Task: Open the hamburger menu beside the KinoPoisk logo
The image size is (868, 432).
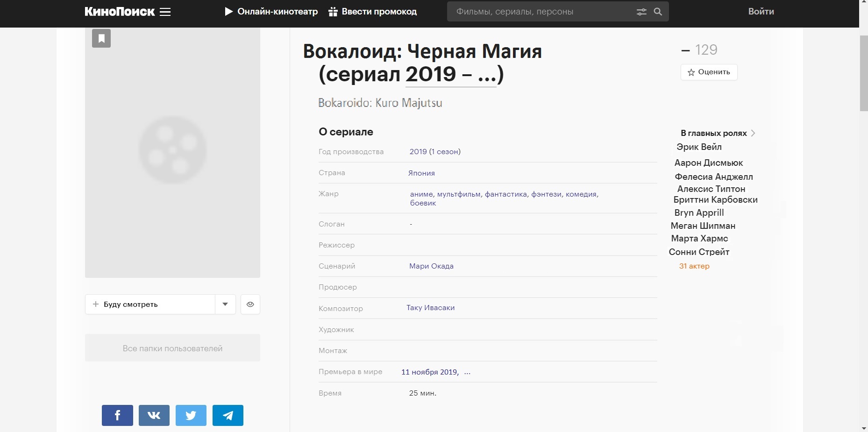Action: pos(165,12)
